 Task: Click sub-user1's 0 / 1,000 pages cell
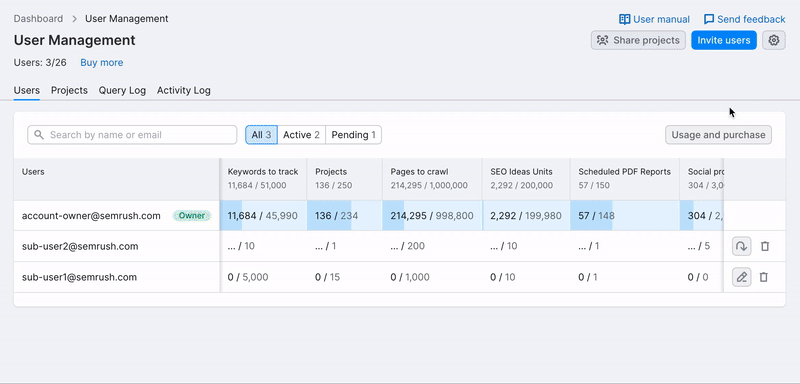[432, 277]
